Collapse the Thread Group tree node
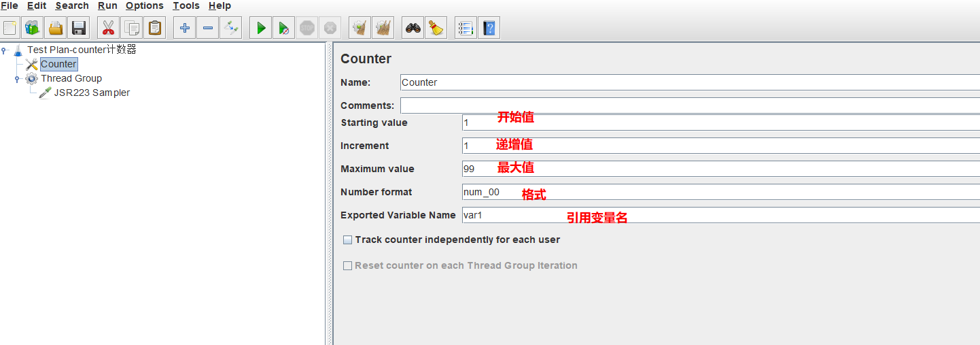 [18, 79]
